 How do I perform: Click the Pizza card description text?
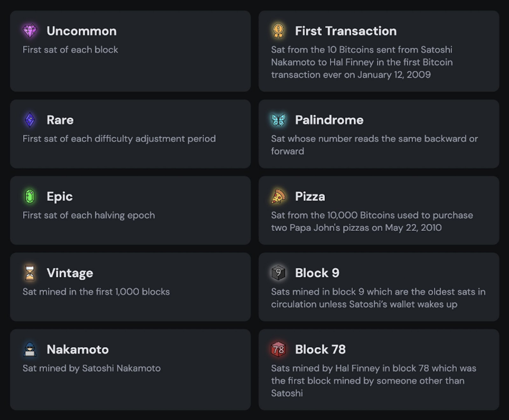tap(372, 221)
